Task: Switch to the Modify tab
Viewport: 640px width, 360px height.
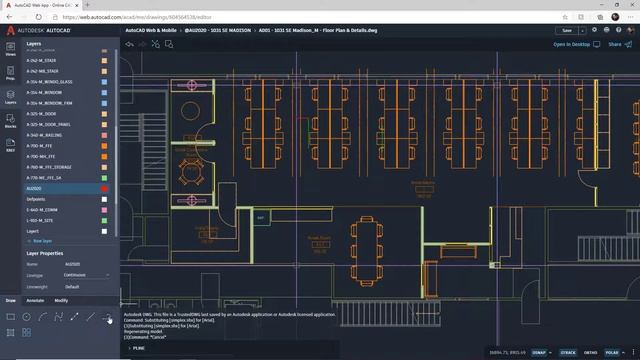Action: (x=61, y=300)
